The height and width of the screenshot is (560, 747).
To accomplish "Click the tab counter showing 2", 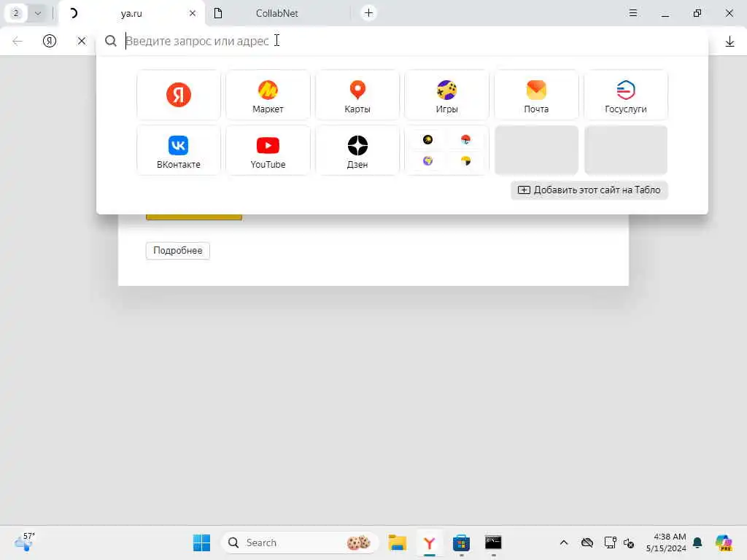I will click(x=16, y=13).
